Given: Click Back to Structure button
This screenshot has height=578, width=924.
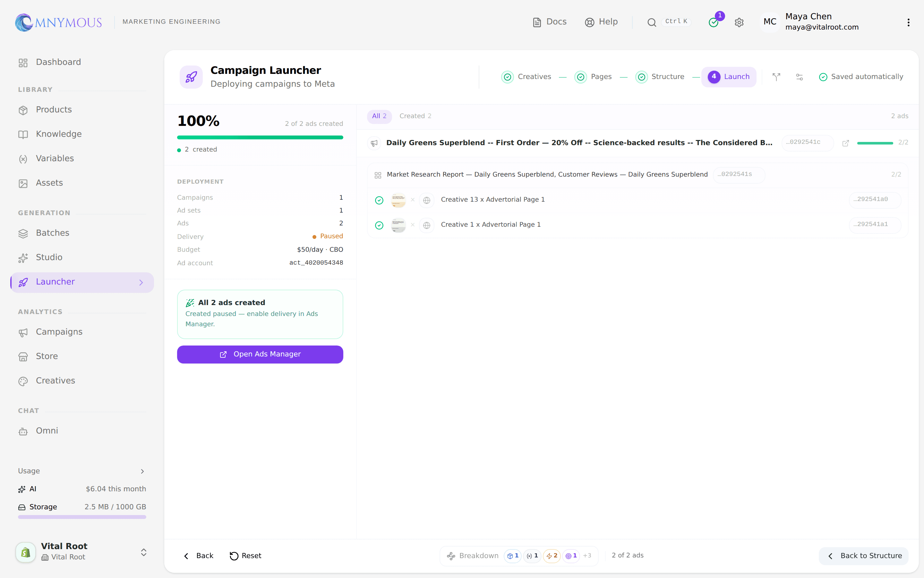Looking at the screenshot, I should click(x=864, y=556).
